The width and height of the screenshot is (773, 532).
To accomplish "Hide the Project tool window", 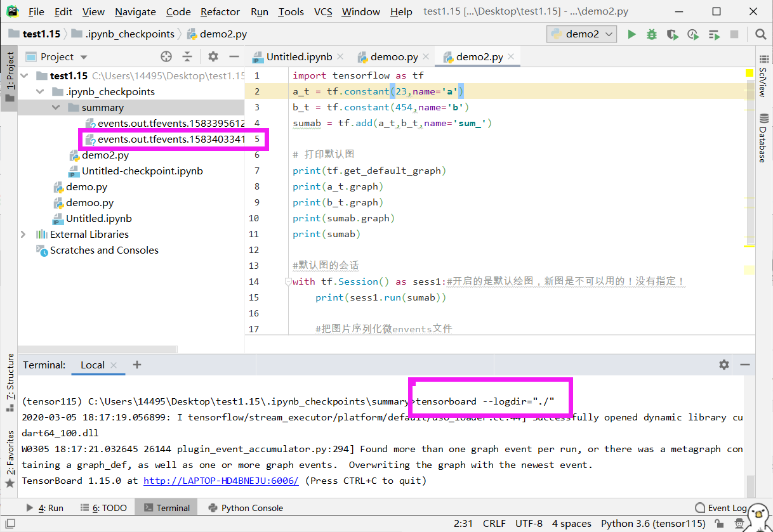I will click(234, 56).
